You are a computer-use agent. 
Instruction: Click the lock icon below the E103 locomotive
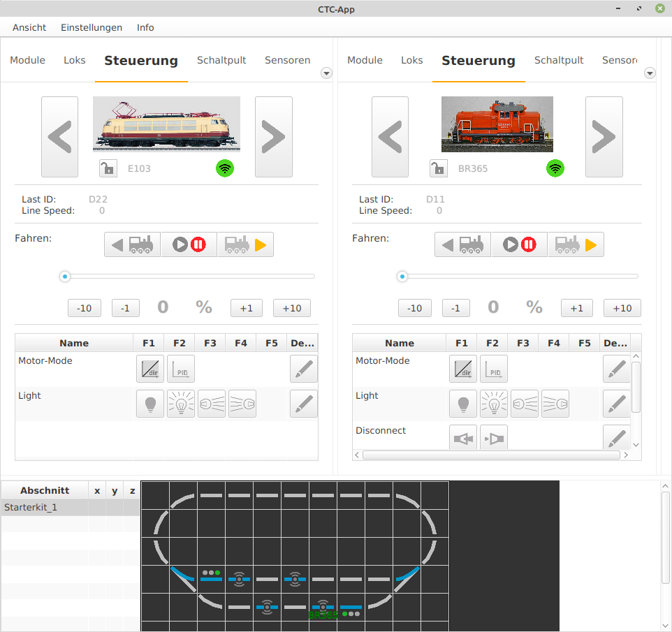(x=108, y=168)
